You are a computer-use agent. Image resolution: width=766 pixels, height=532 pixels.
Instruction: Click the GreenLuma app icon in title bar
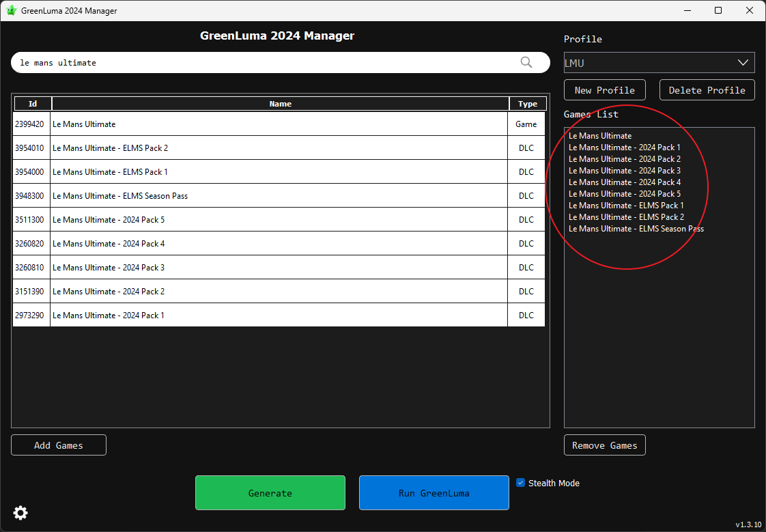(x=12, y=10)
